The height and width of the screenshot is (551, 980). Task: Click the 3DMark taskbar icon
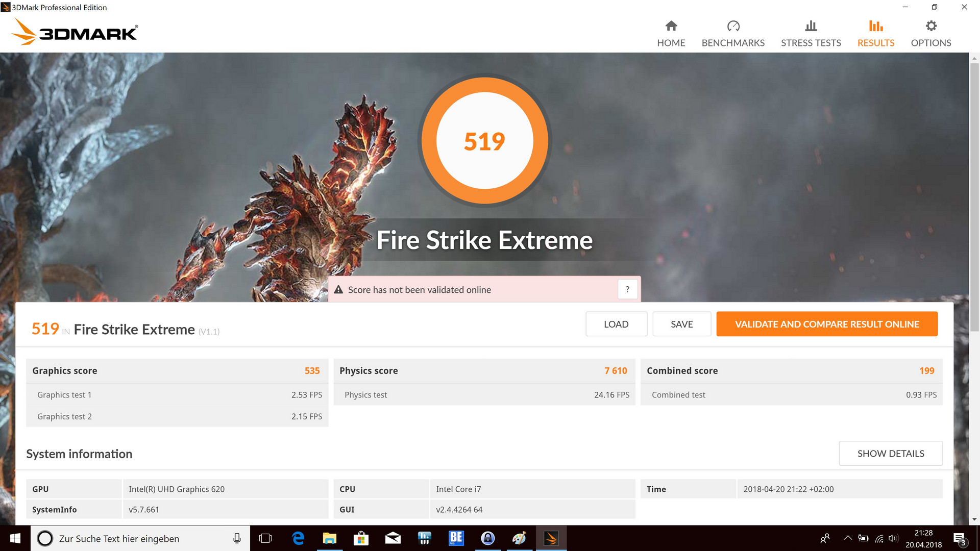tap(551, 538)
